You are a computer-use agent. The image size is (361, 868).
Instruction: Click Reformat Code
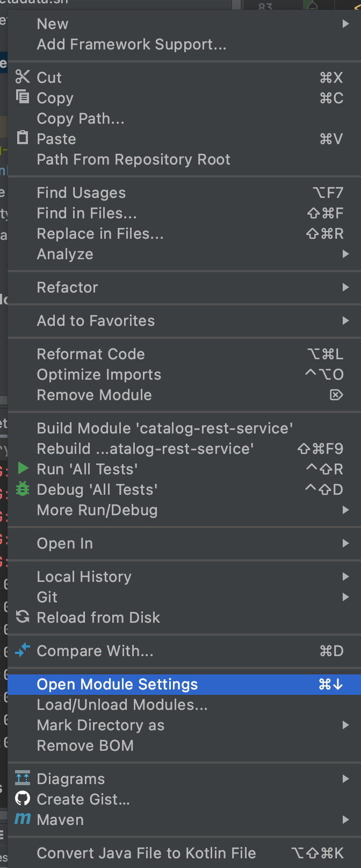pyautogui.click(x=90, y=354)
